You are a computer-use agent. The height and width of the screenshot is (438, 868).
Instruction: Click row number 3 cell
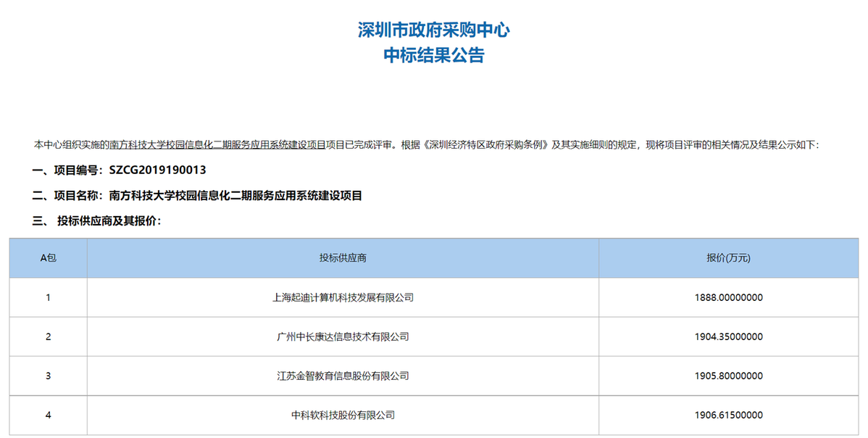pos(48,376)
